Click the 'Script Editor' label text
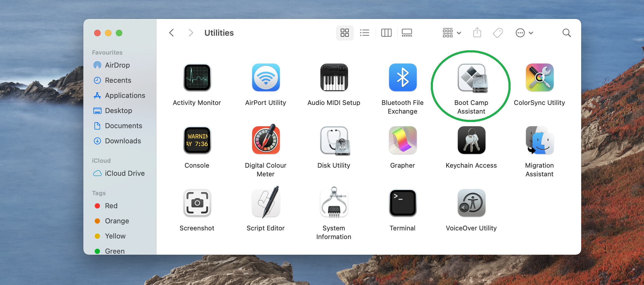Screen dimensions: 644x285 [x=265, y=228]
